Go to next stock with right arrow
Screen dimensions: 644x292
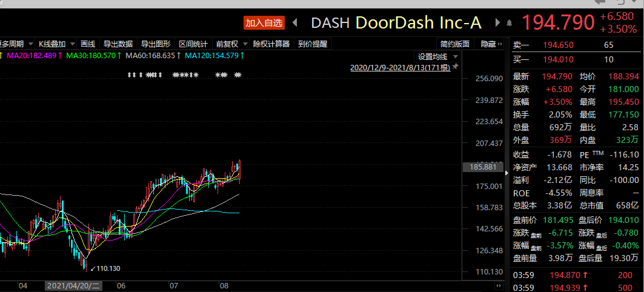[498, 22]
